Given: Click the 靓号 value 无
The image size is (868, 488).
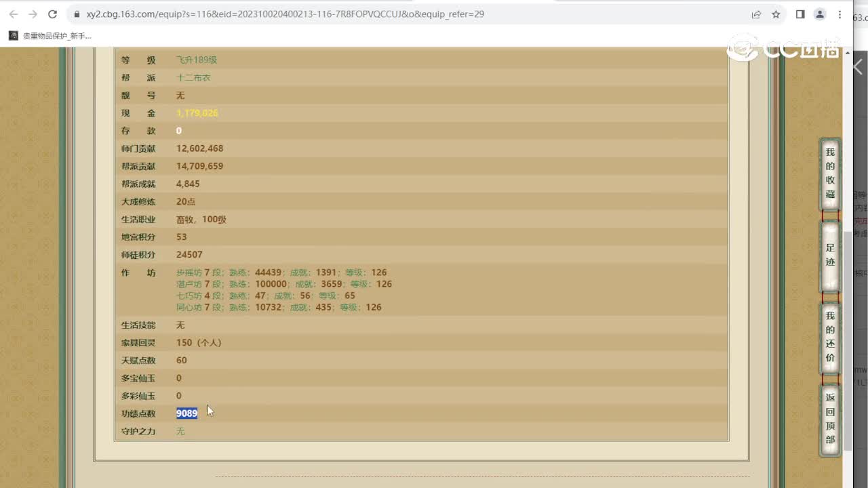Looking at the screenshot, I should [180, 95].
